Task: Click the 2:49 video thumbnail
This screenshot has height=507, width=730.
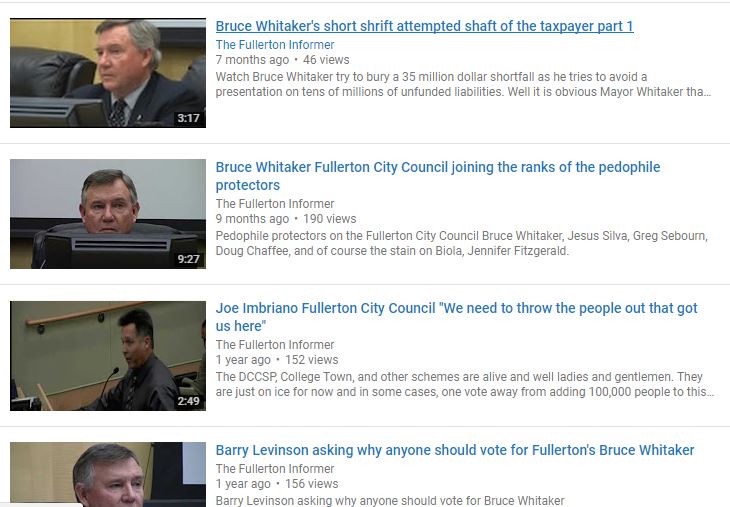Action: [108, 356]
